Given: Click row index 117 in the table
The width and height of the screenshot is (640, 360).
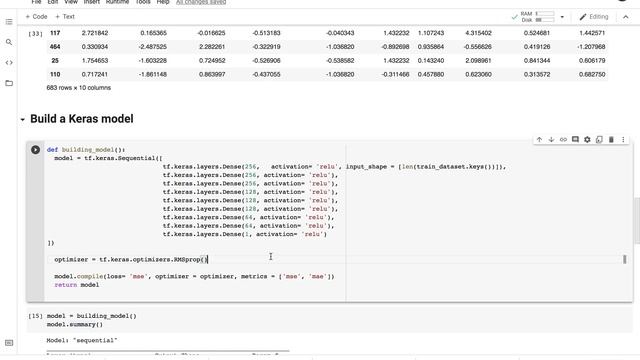Looking at the screenshot, I should pos(55,33).
